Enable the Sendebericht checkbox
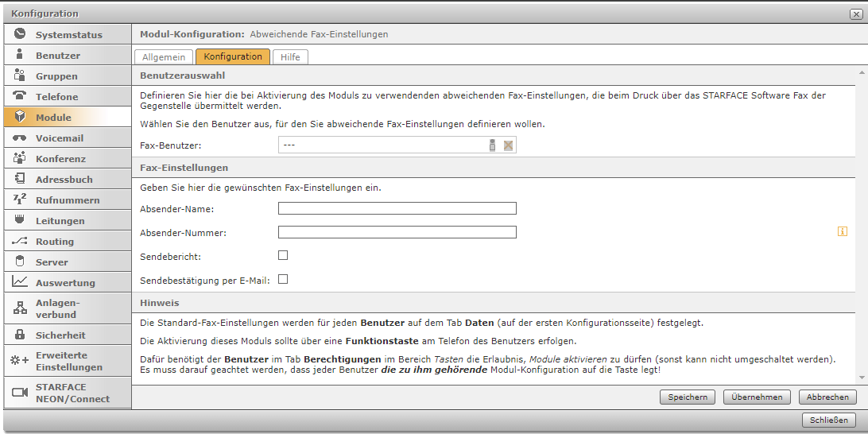 pyautogui.click(x=283, y=255)
